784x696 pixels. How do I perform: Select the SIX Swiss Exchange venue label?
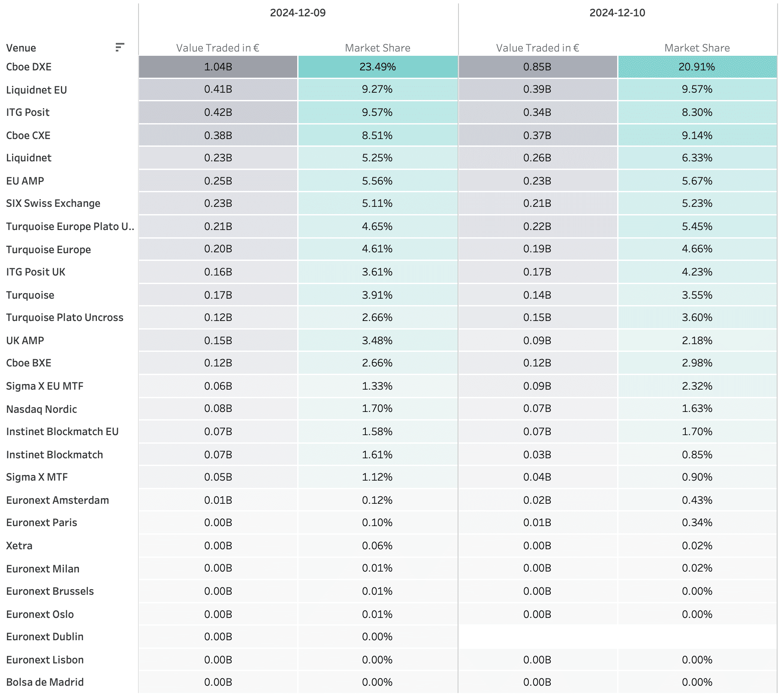[53, 203]
